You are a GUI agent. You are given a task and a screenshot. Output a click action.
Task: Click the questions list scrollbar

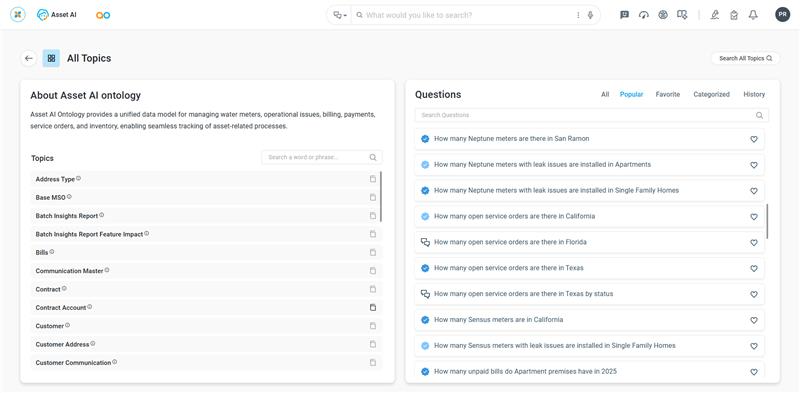tap(767, 222)
